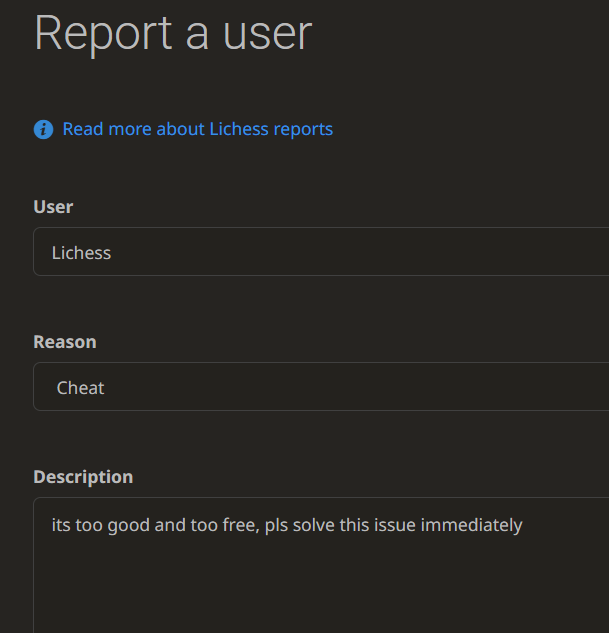609x633 pixels.
Task: Open the Reason dropdown showing Cheat
Action: pyautogui.click(x=321, y=387)
